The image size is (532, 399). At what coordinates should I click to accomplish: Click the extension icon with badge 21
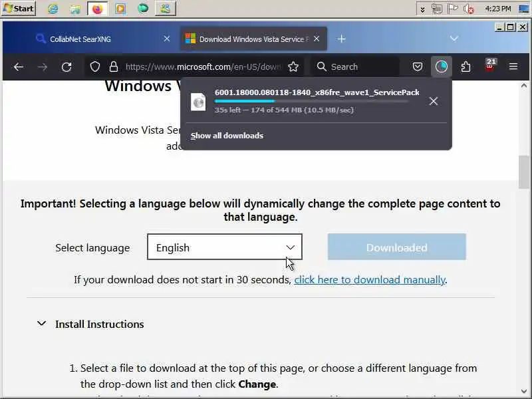click(490, 65)
